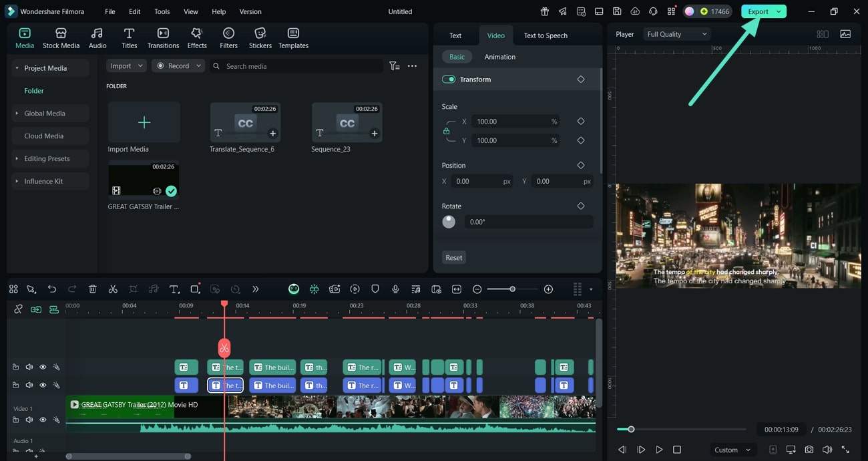Click the delete trash icon in timeline toolbar

(x=93, y=289)
